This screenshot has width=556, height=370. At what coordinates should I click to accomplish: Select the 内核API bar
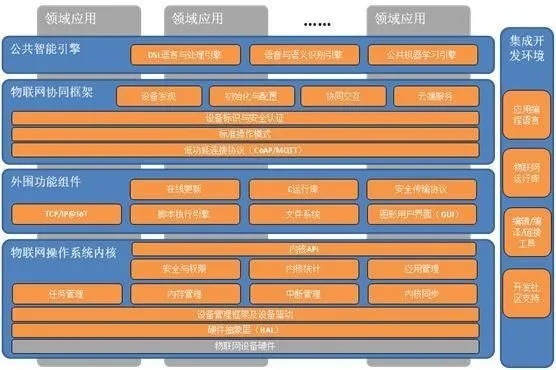pos(304,249)
